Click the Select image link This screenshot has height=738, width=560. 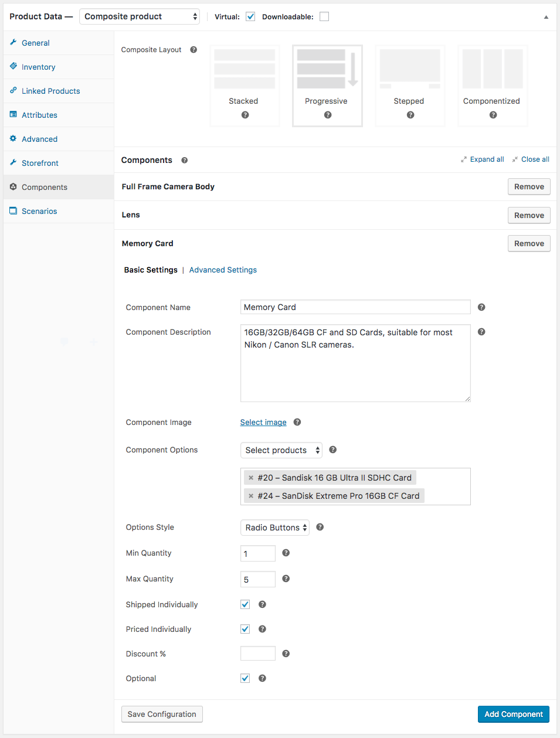click(x=263, y=422)
